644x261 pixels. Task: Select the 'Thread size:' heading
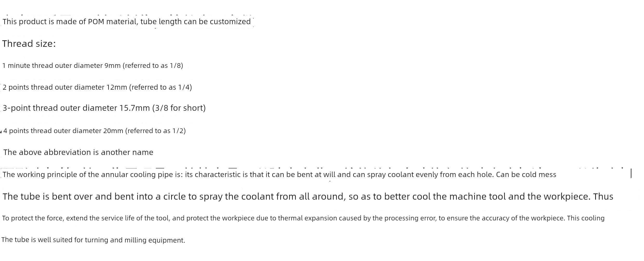click(29, 44)
